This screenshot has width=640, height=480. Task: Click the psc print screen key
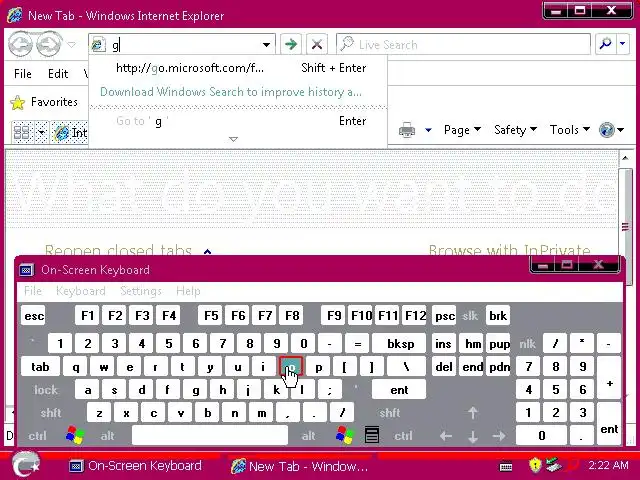click(444, 316)
